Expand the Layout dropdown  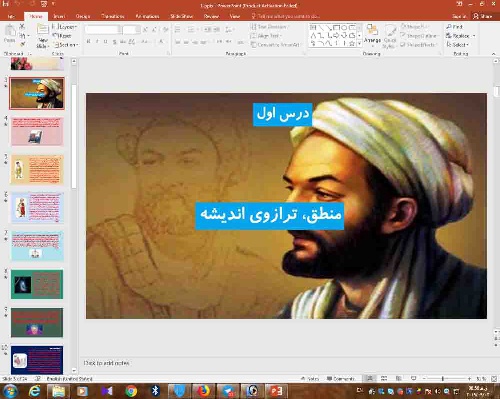[65, 27]
